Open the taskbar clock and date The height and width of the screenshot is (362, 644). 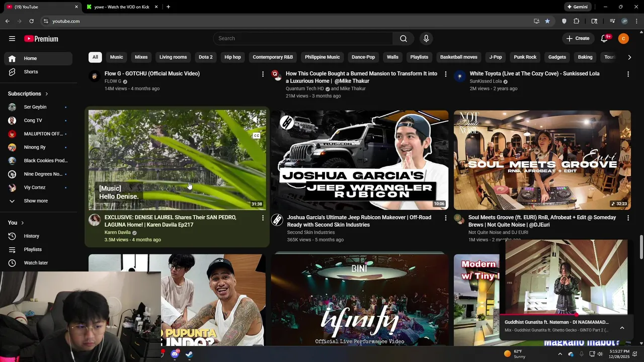619,354
